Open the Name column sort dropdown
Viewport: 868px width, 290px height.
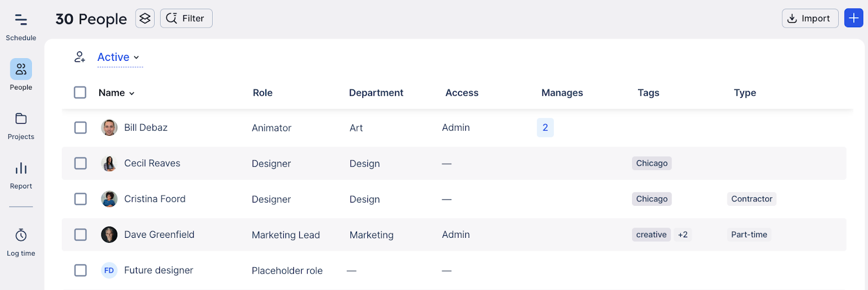pos(116,93)
